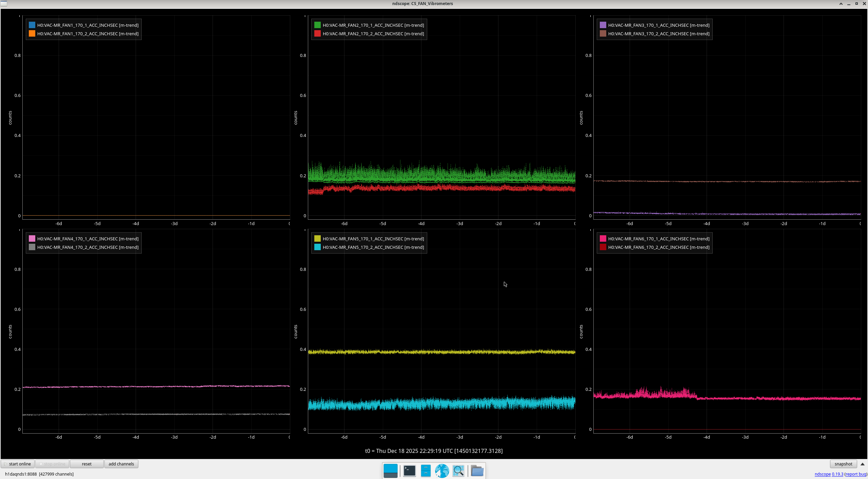Viewport: 868px width, 479px height.
Task: Click the shade window up-arrow icon
Action: (841, 4)
